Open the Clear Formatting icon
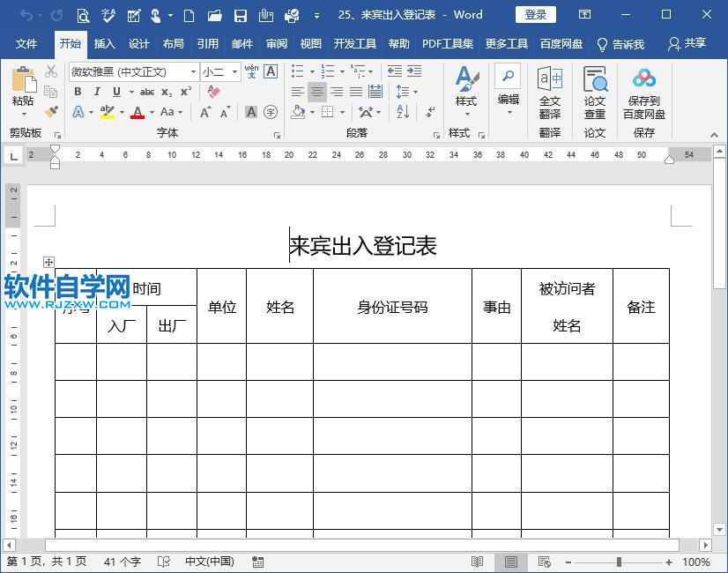 coord(212,93)
